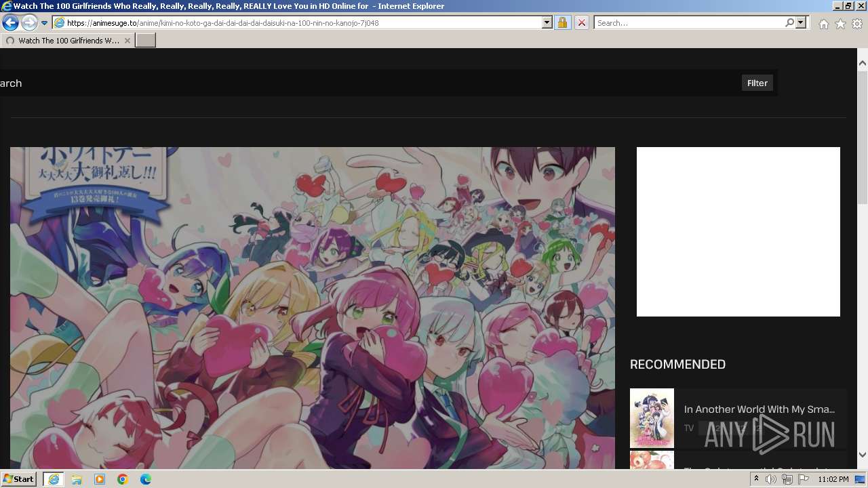Expand the address bar autocomplete dropdown
The image size is (868, 488).
coord(547,22)
